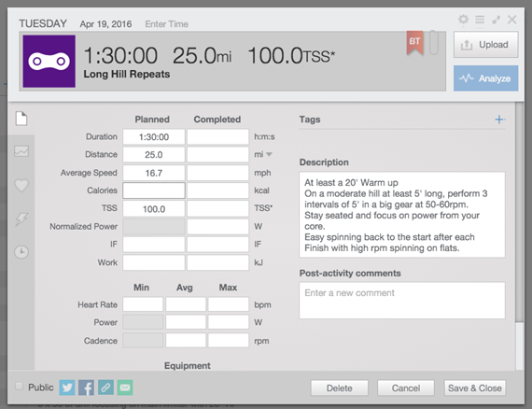This screenshot has height=409, width=532.
Task: Share workout via Facebook icon
Action: [86, 388]
